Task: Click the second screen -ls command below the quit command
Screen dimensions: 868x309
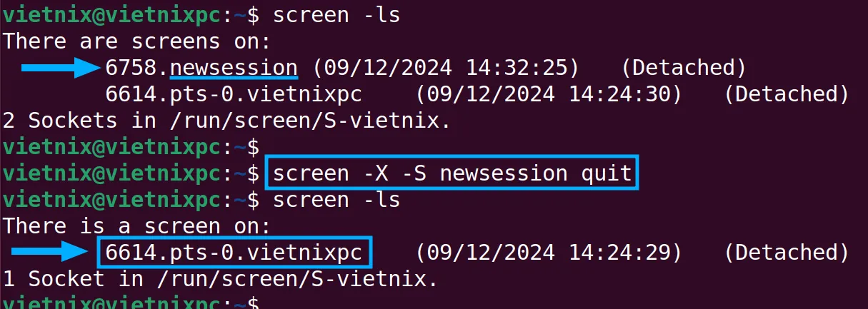Action: pos(336,200)
